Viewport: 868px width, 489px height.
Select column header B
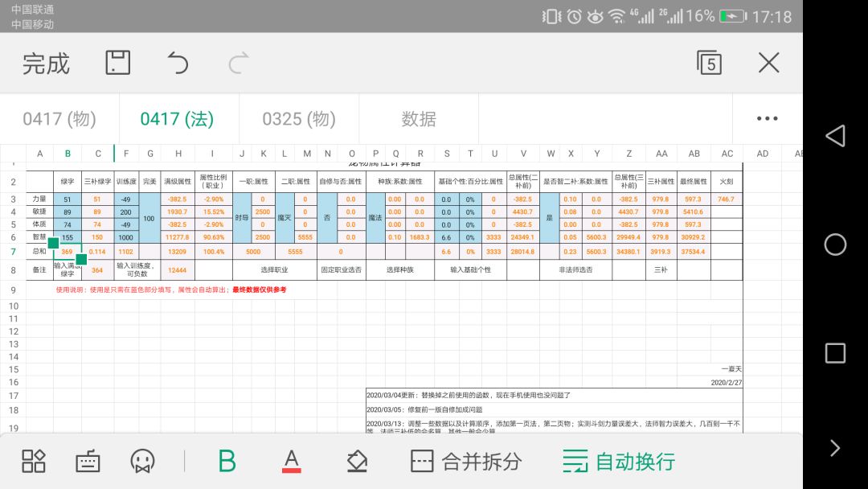68,154
